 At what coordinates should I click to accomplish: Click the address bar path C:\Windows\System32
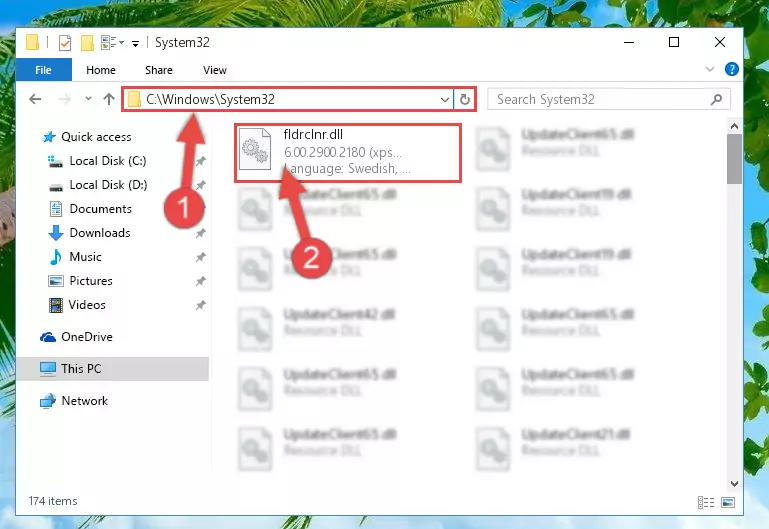click(x=210, y=100)
